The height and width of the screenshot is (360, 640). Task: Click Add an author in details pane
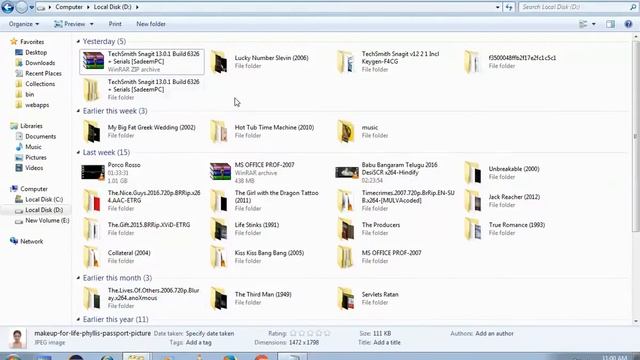[494, 333]
